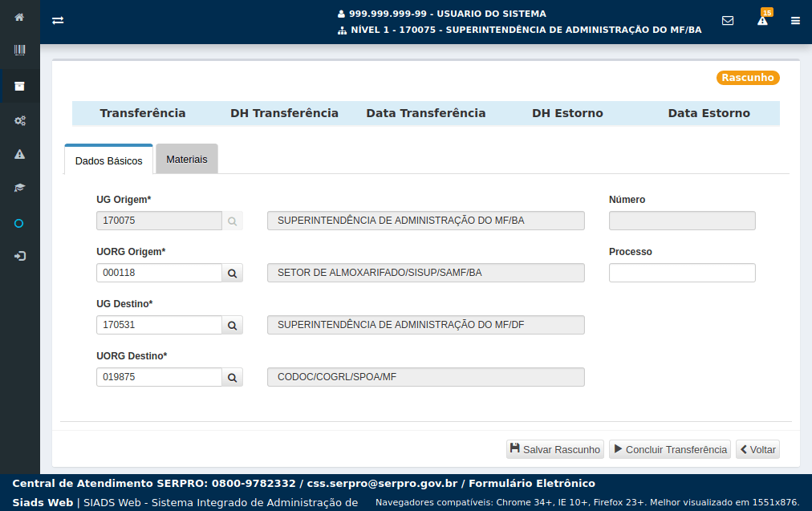Viewport: 812px width, 511px height.
Task: Click the SETOR DE ALMOXARIFADO/SISUP/SAMF/BA field
Action: click(x=426, y=273)
